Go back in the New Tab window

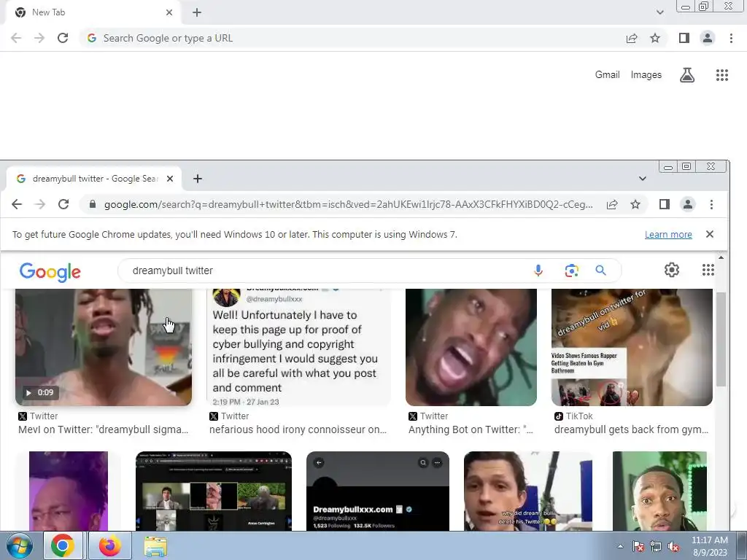[16, 38]
